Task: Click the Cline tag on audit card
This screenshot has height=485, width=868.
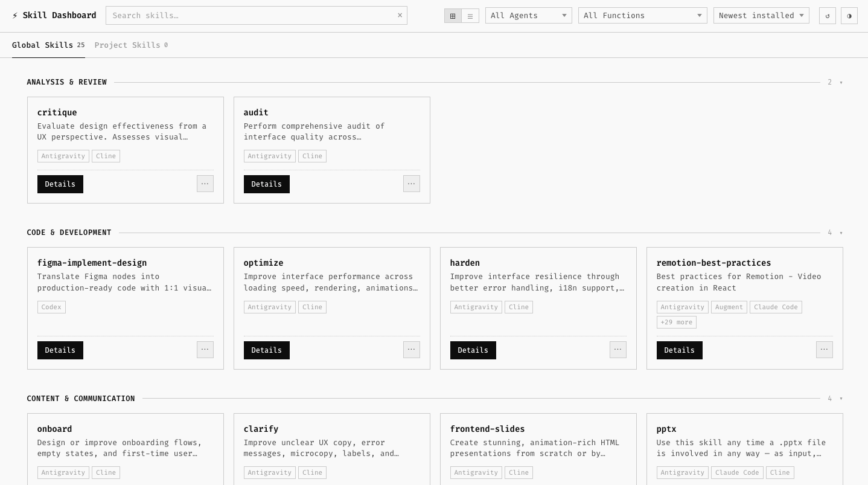Action: (312, 156)
